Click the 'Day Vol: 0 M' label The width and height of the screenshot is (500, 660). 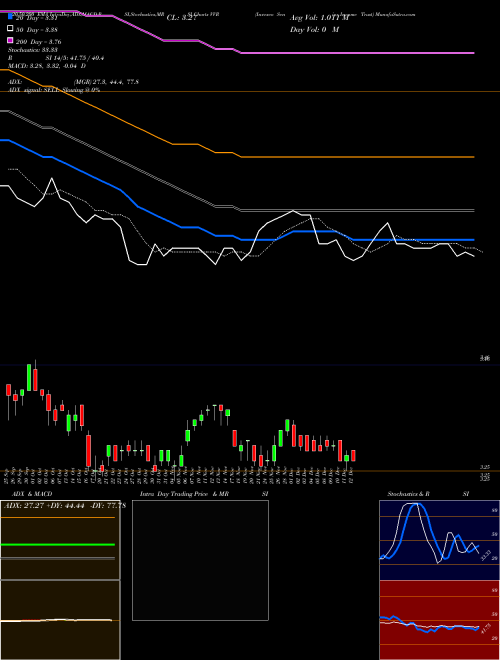pos(314,29)
